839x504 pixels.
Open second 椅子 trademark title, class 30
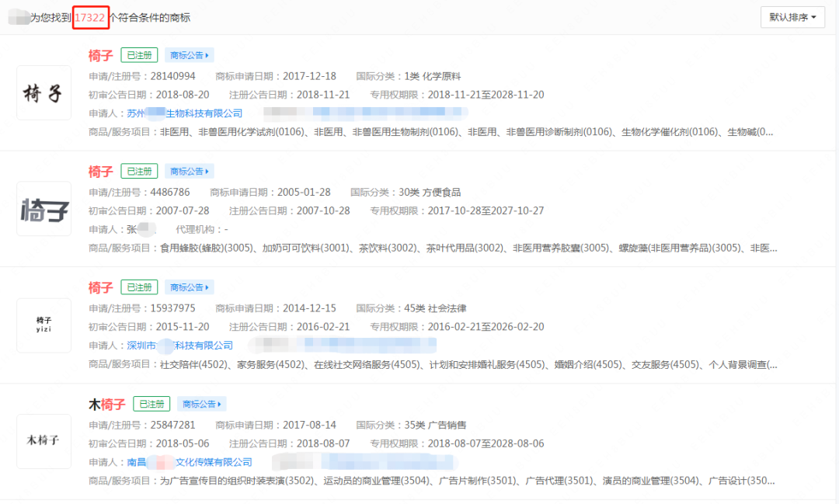click(x=100, y=172)
